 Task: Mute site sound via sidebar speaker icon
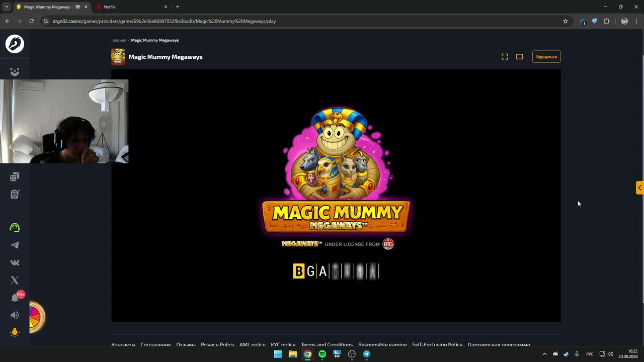click(15, 315)
